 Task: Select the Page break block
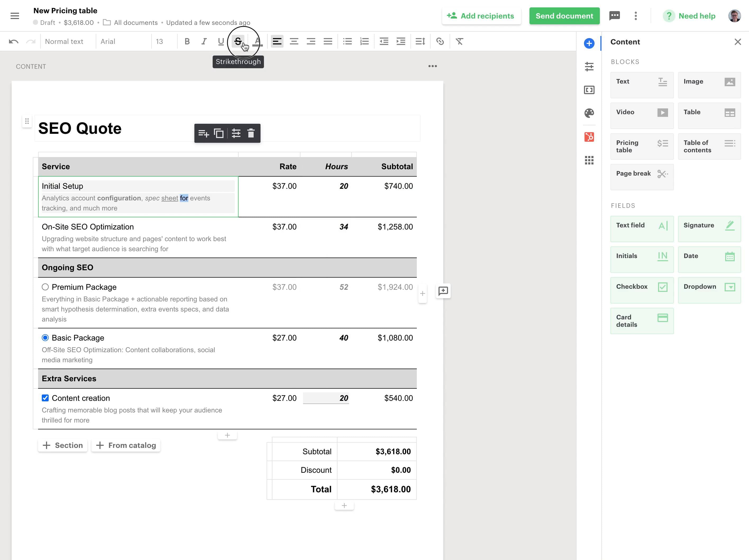point(642,177)
